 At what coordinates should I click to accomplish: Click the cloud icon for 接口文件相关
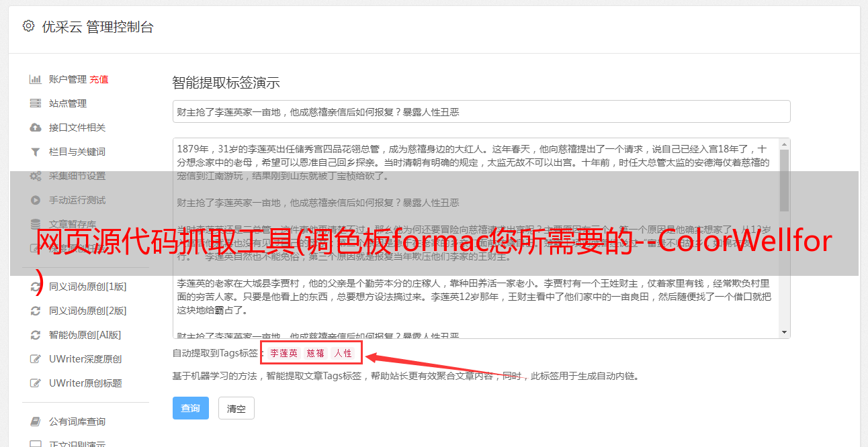click(x=35, y=128)
